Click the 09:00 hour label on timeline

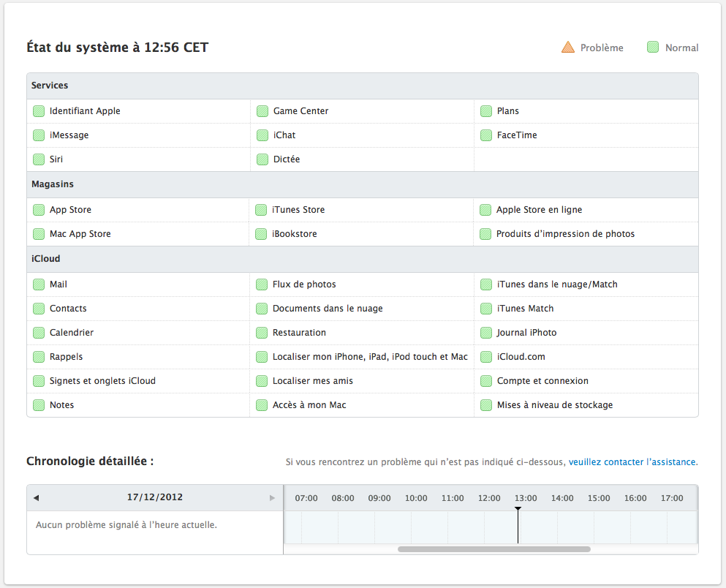click(x=379, y=498)
